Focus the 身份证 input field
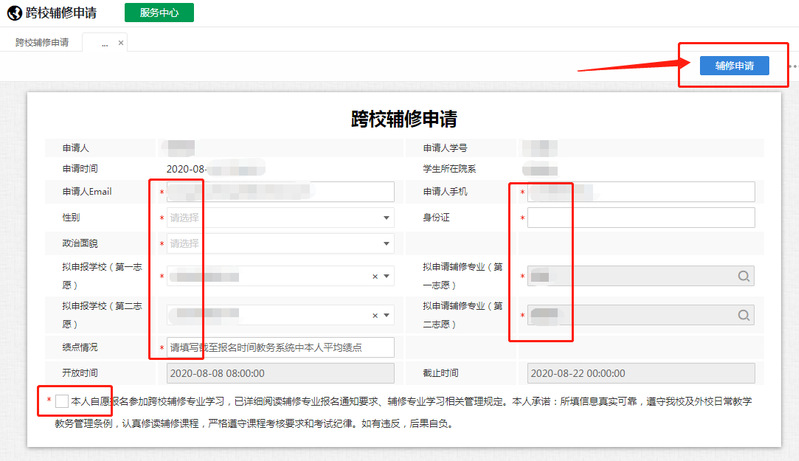This screenshot has width=799, height=461. tap(640, 218)
